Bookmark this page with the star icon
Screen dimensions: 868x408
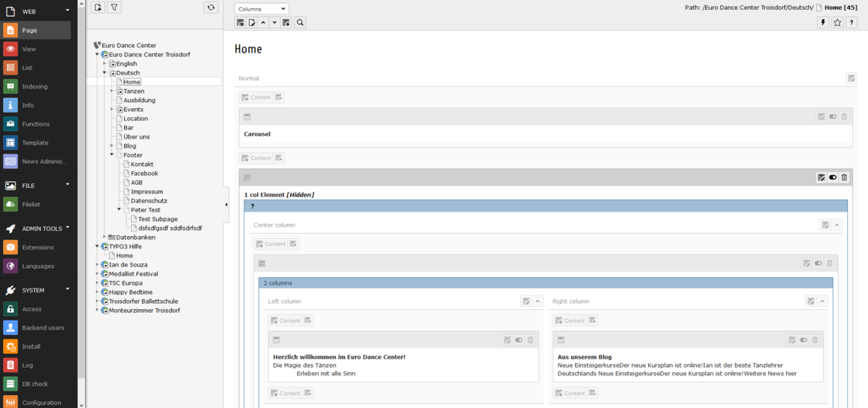[x=838, y=23]
